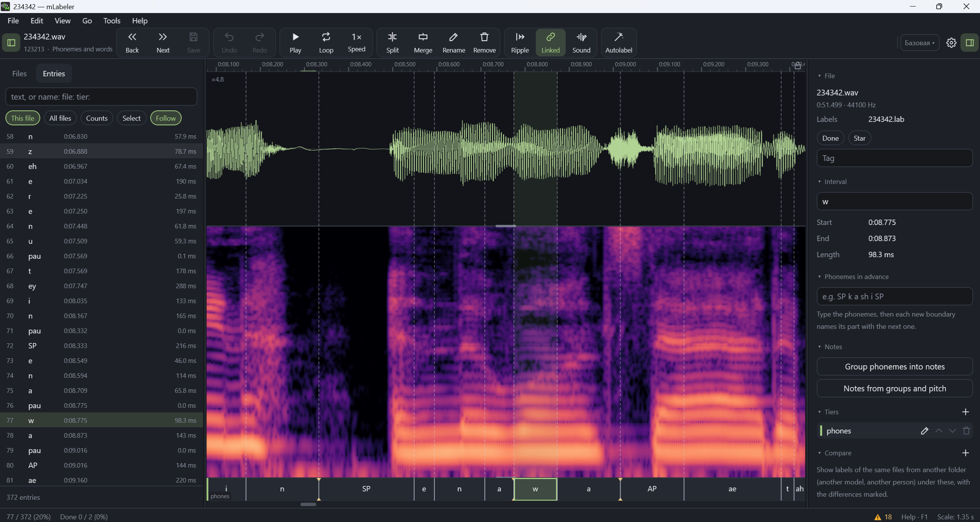Toggle the Select chip
980x522 pixels.
click(x=131, y=118)
